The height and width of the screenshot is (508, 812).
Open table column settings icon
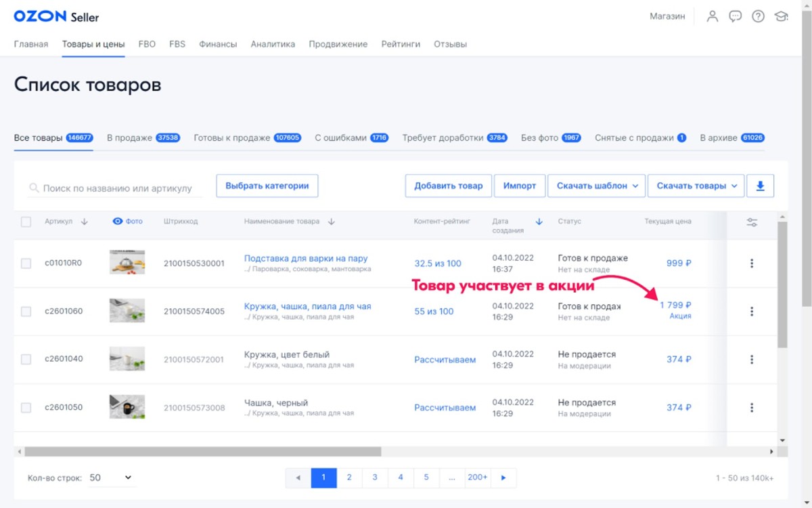[752, 222]
